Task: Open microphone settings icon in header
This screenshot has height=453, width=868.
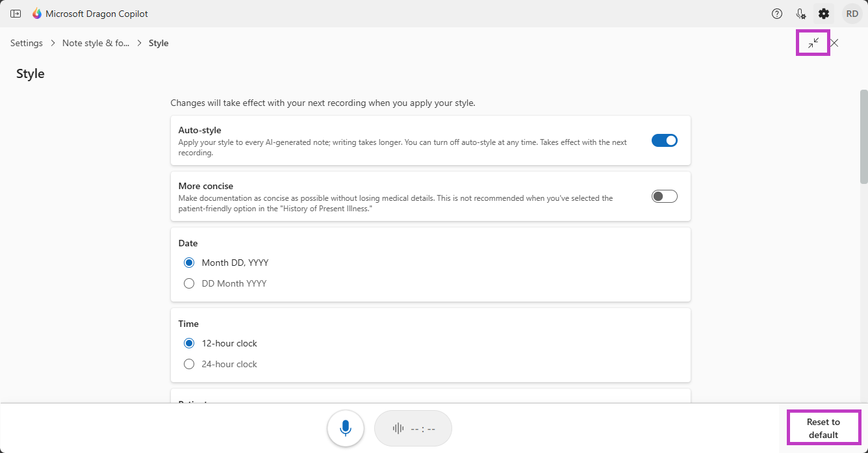Action: coord(800,14)
